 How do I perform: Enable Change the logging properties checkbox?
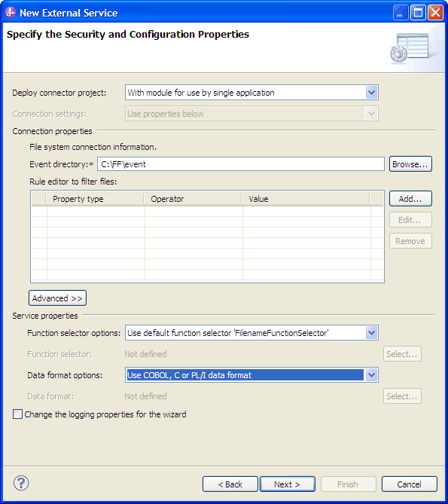(17, 414)
